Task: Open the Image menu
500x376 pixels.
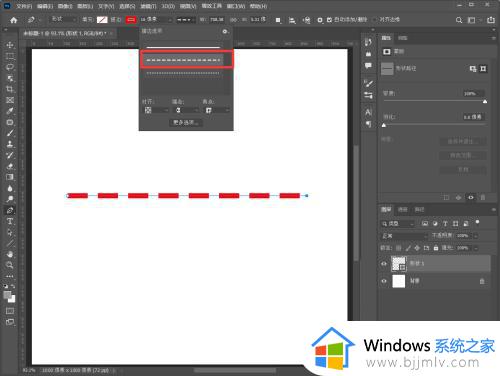Action: 65,6
